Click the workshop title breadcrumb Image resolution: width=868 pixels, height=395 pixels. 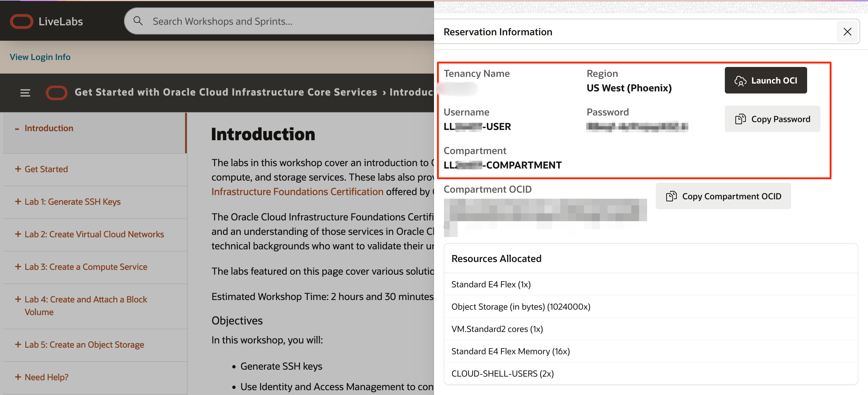225,92
